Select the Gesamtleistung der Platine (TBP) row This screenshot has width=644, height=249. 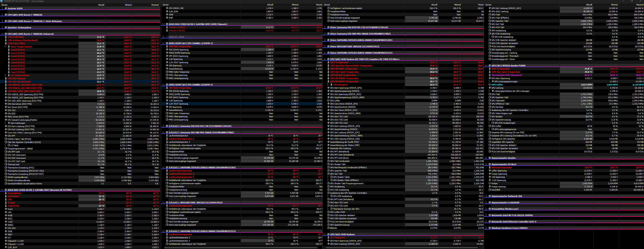(403, 145)
